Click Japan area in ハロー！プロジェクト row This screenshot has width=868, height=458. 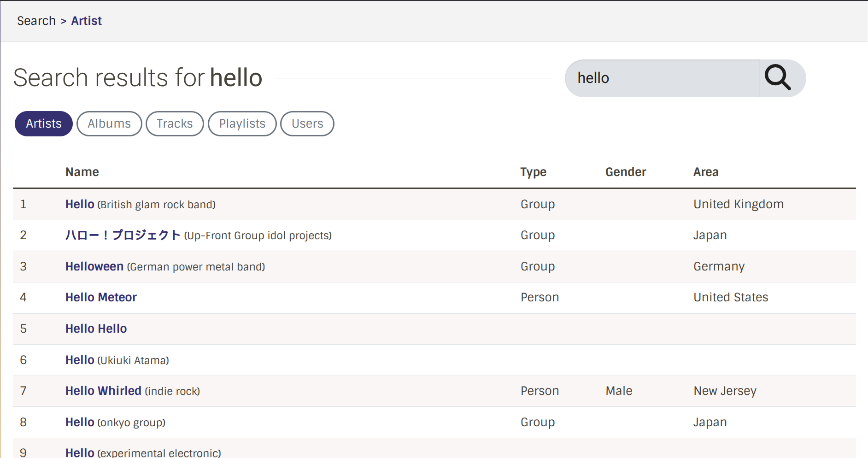[x=710, y=235]
